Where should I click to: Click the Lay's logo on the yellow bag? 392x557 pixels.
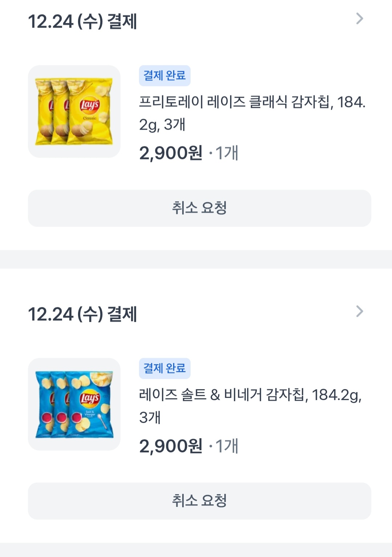[x=89, y=105]
